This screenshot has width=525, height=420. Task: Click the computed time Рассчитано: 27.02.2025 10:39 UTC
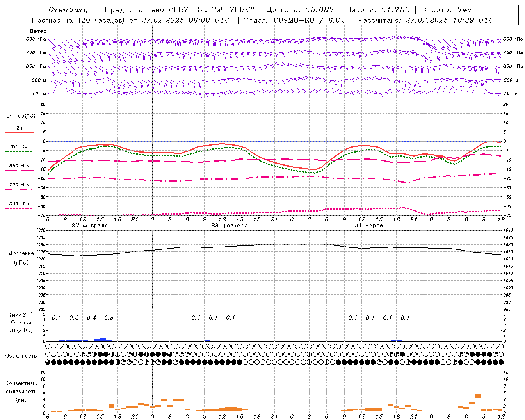(x=426, y=20)
